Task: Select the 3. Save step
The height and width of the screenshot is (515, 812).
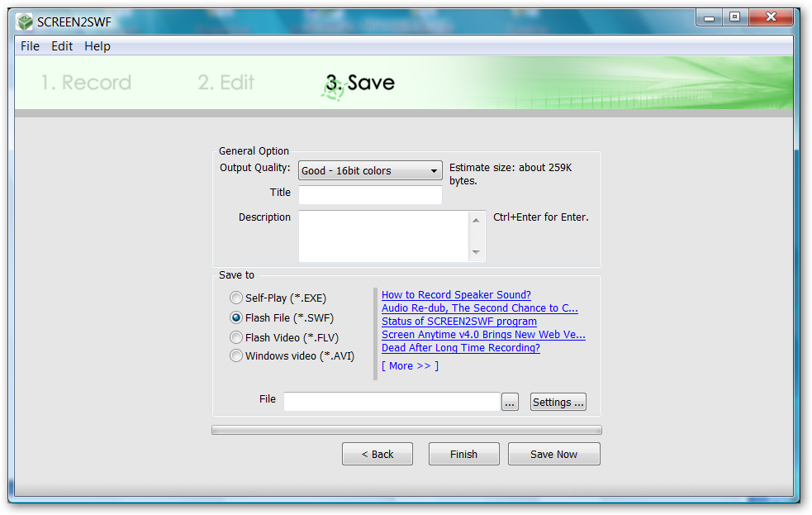Action: (x=360, y=83)
